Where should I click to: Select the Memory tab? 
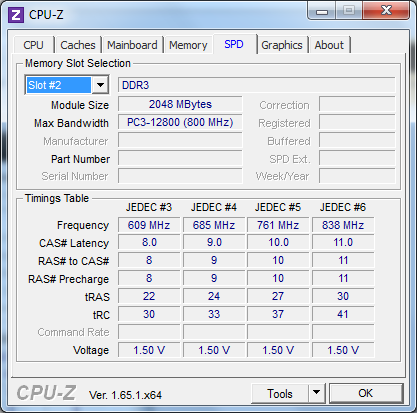(x=188, y=45)
